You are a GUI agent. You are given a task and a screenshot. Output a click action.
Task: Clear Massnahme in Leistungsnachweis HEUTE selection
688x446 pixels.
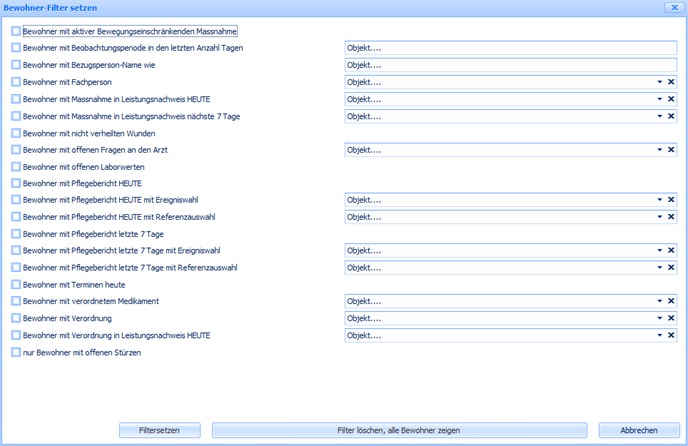pos(671,99)
